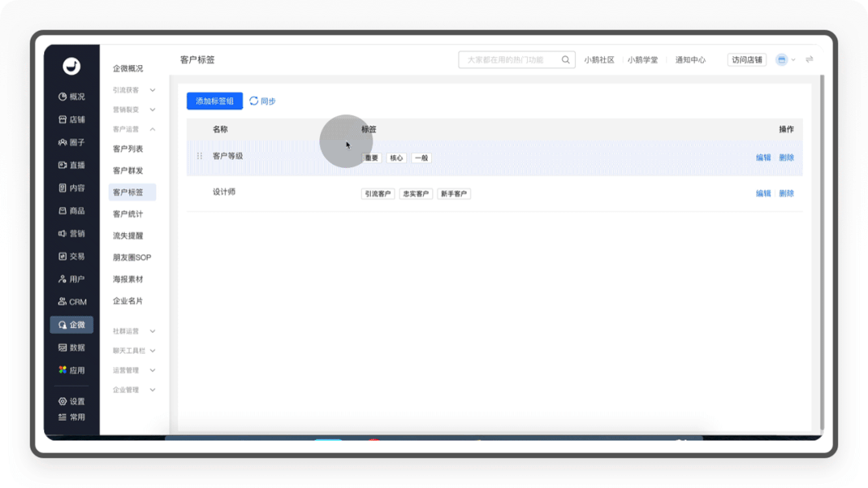This screenshot has height=488, width=868.
Task: Click the 客户等级 group name
Action: (228, 156)
